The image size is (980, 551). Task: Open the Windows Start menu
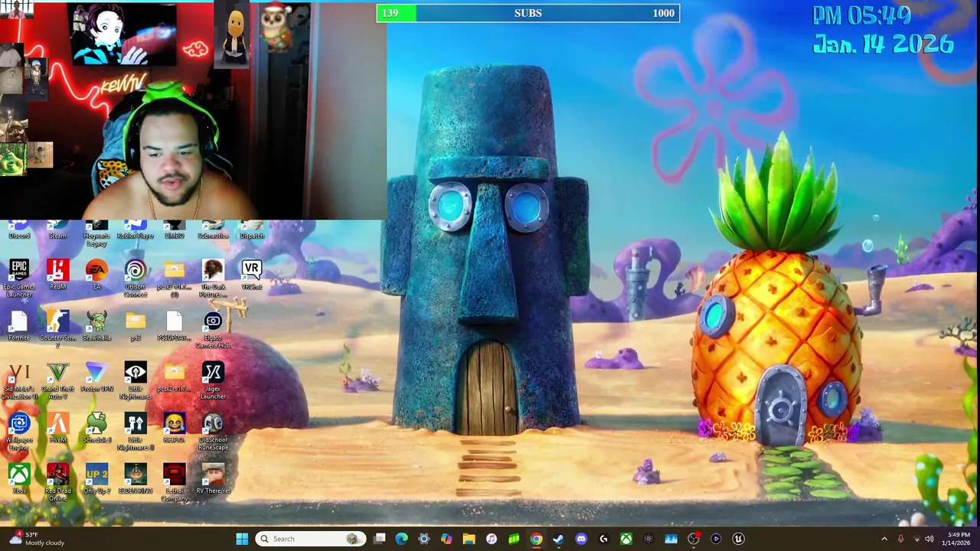click(x=242, y=539)
